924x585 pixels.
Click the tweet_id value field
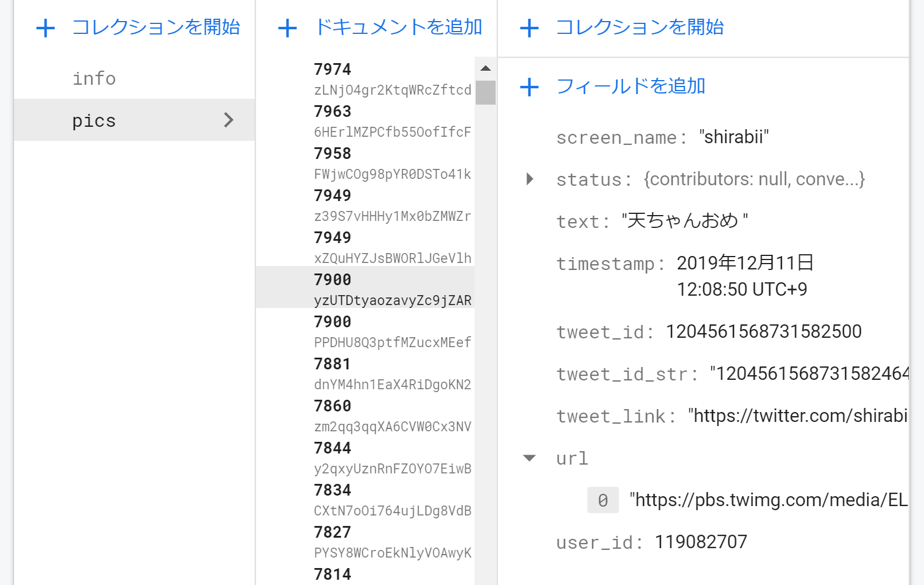(764, 331)
